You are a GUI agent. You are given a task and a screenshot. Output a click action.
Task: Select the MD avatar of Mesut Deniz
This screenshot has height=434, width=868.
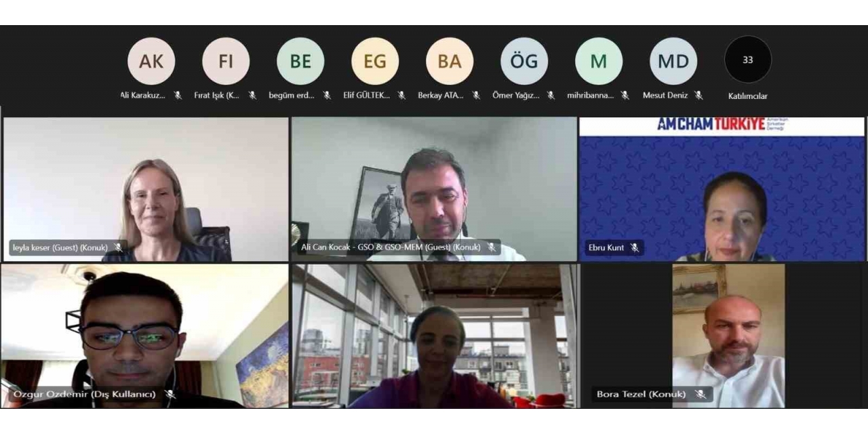click(x=673, y=61)
